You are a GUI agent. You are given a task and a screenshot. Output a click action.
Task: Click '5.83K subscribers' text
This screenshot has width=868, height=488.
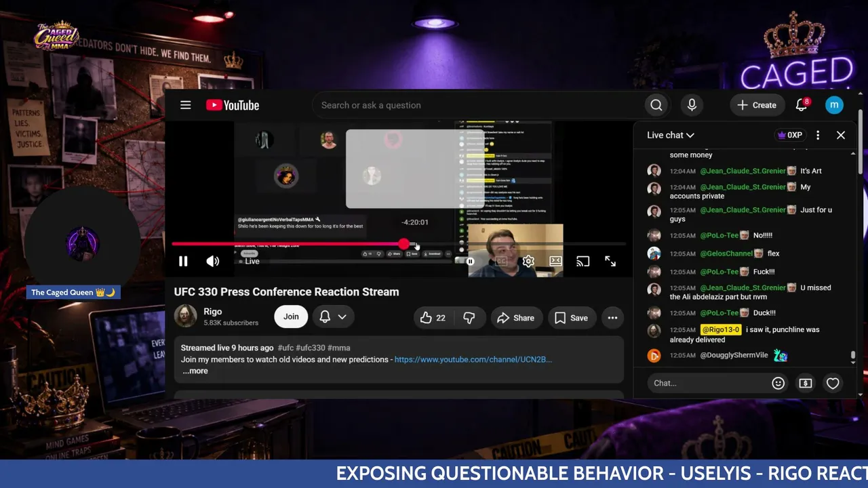coord(231,323)
